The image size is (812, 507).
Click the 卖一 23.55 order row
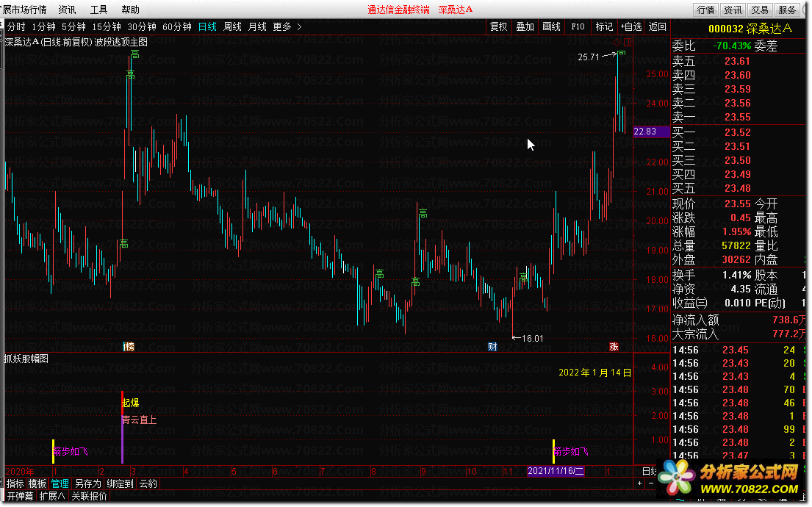[739, 117]
